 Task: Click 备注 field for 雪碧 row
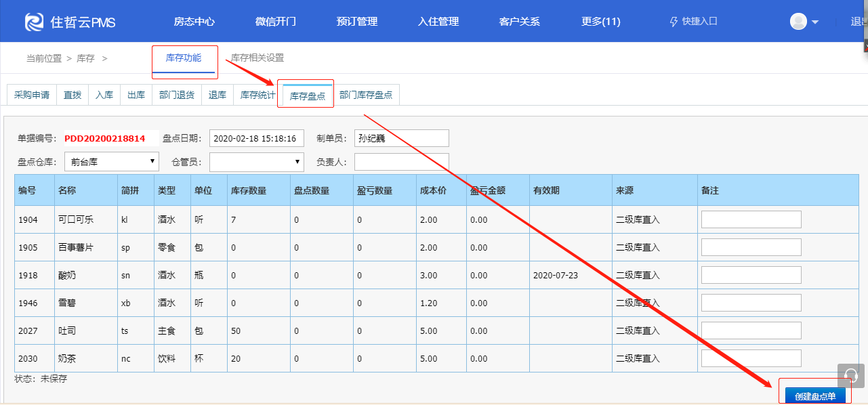[x=751, y=303]
